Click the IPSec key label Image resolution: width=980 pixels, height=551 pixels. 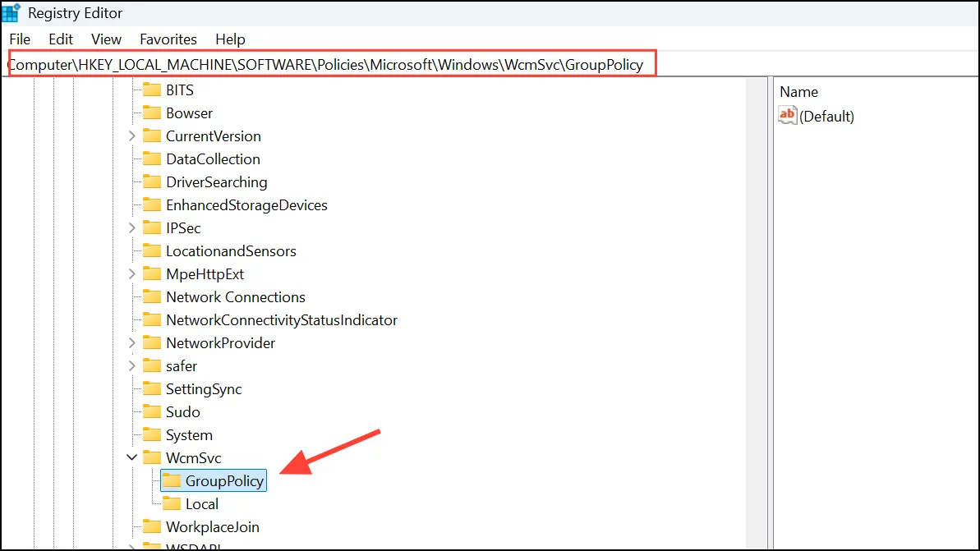pos(183,228)
